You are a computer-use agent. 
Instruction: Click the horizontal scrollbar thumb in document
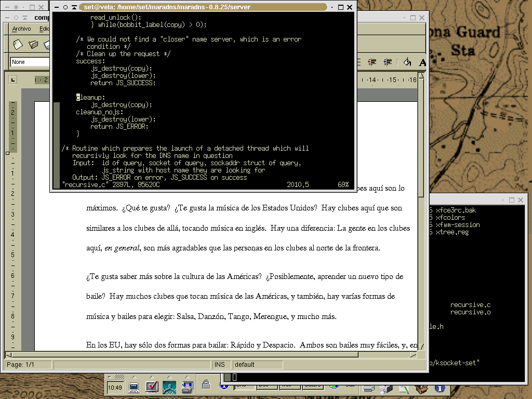tap(185, 355)
